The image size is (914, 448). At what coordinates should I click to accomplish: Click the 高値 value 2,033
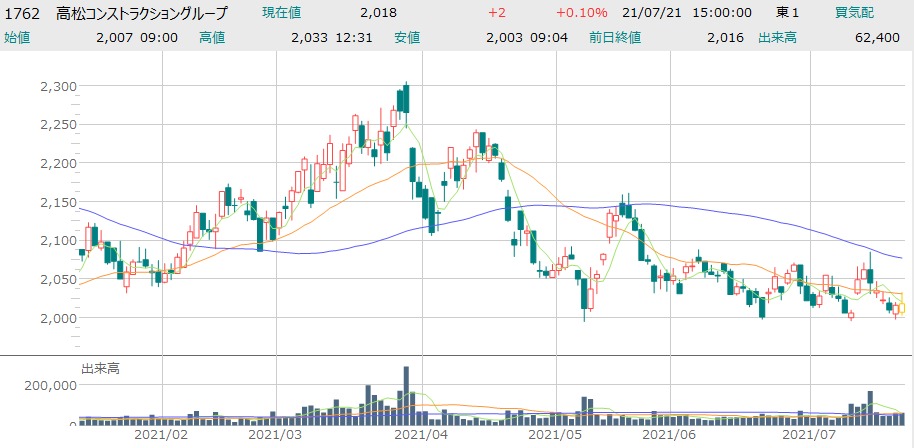point(309,37)
